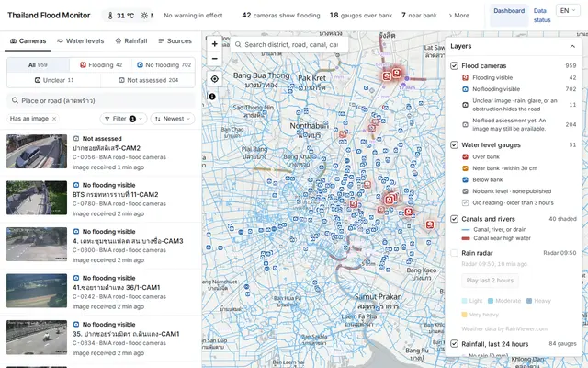Click the Canal, river, or drain legend line
The width and height of the screenshot is (588, 368).
[x=466, y=229]
